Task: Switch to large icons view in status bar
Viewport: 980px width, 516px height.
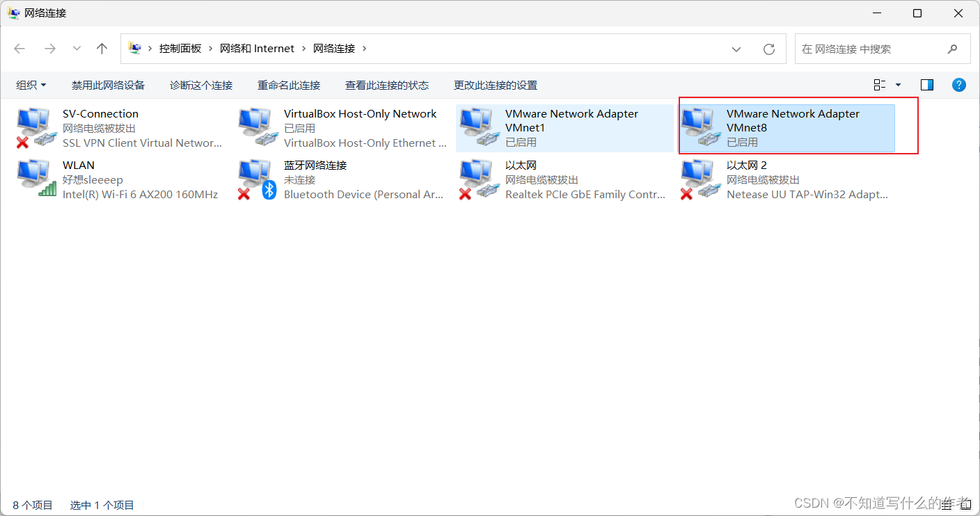Action: pyautogui.click(x=965, y=505)
